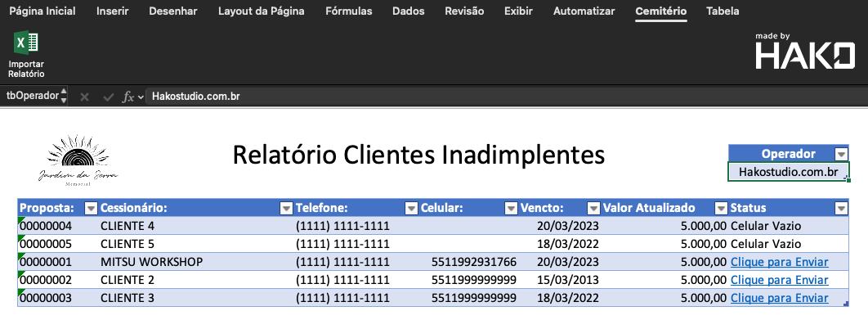Click the fx insert function icon
The height and width of the screenshot is (320, 868).
(128, 97)
